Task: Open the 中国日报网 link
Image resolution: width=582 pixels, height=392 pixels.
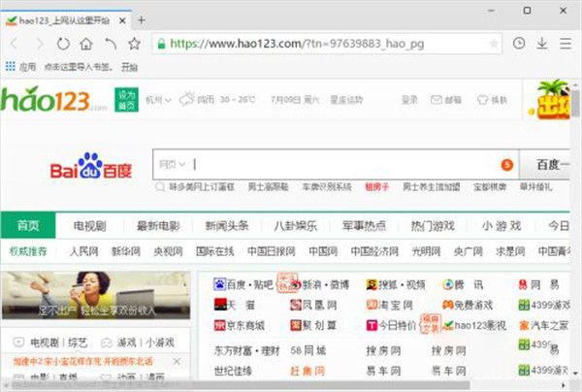Action: pos(271,251)
